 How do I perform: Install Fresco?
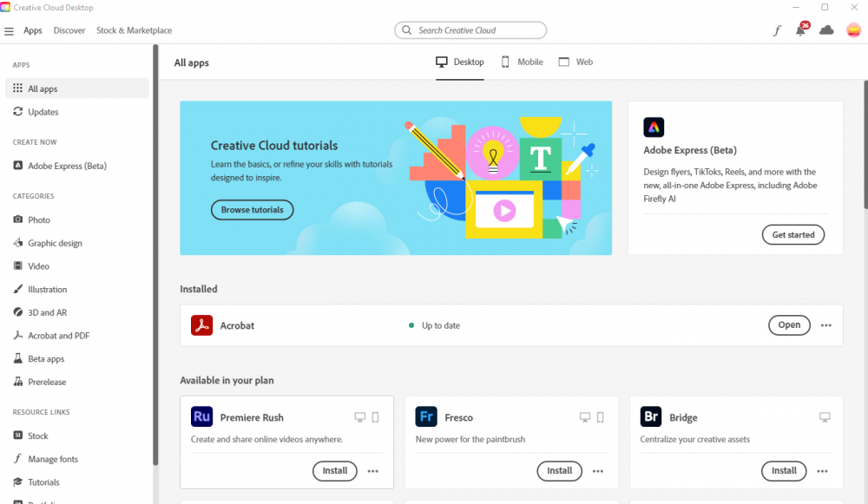point(560,471)
